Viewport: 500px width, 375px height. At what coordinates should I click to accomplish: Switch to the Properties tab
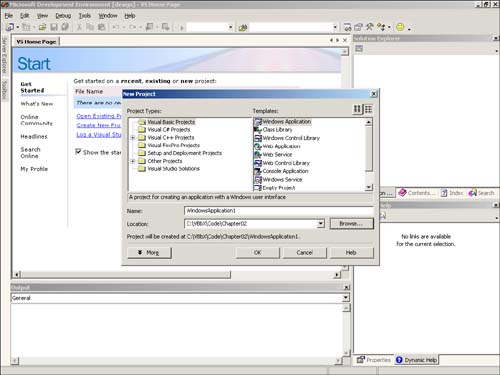pyautogui.click(x=374, y=360)
